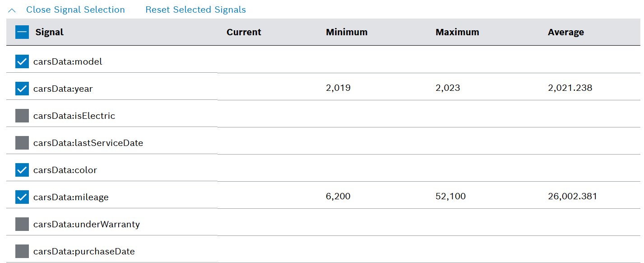Uncheck the carsData:year checkbox
644x263 pixels.
22,89
